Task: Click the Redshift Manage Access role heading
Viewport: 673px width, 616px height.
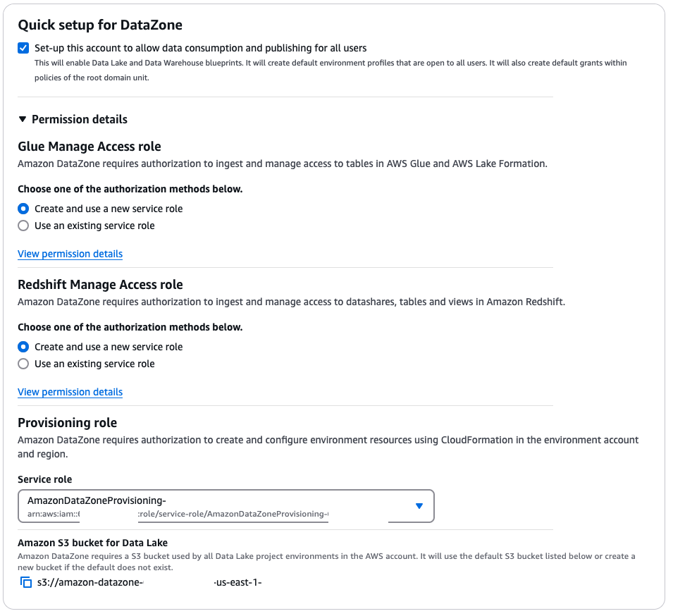Action: point(100,285)
